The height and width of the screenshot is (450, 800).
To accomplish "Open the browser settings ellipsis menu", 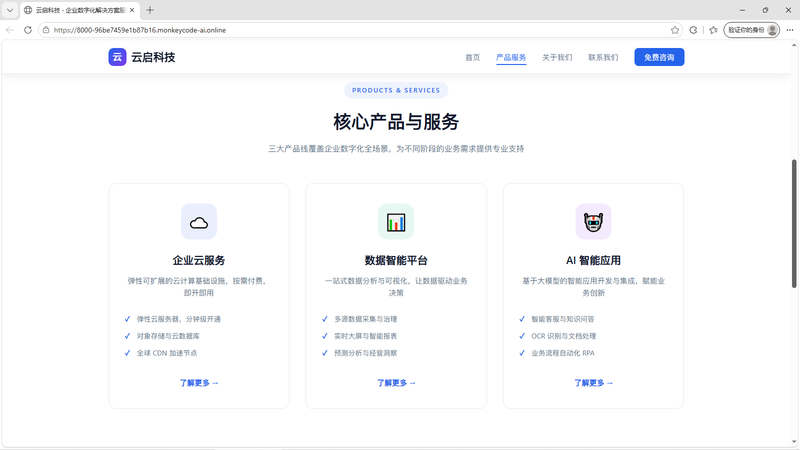I will click(790, 30).
